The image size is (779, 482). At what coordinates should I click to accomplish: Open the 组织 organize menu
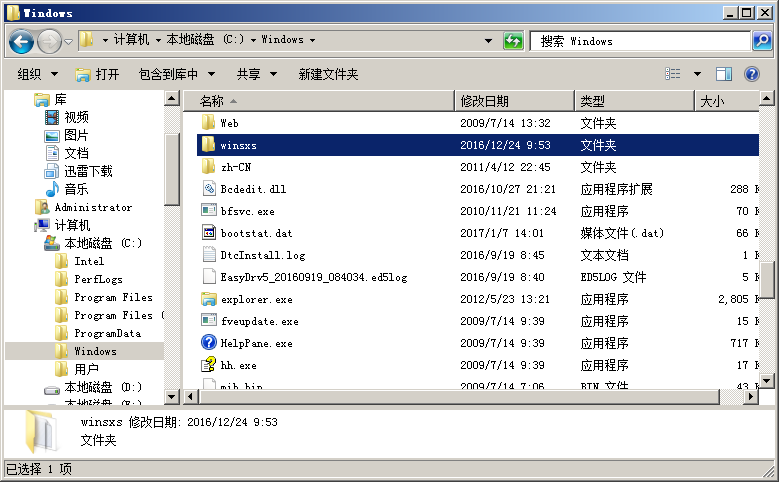[x=38, y=74]
